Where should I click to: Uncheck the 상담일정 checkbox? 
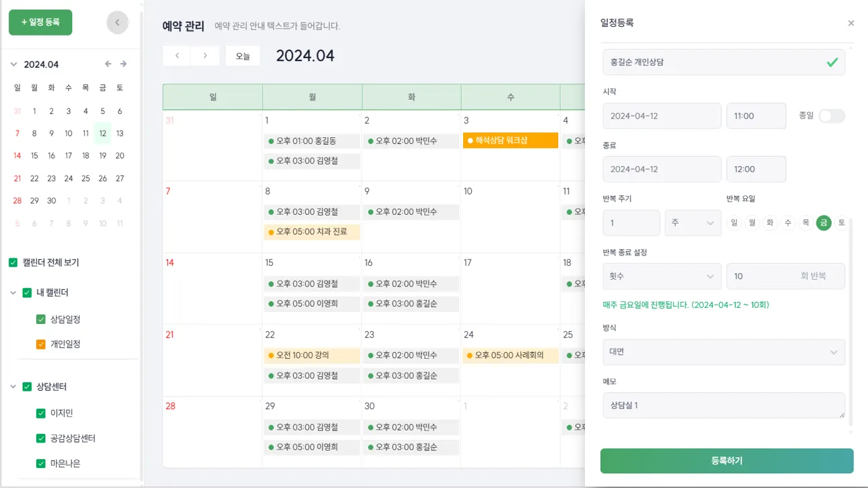[41, 319]
